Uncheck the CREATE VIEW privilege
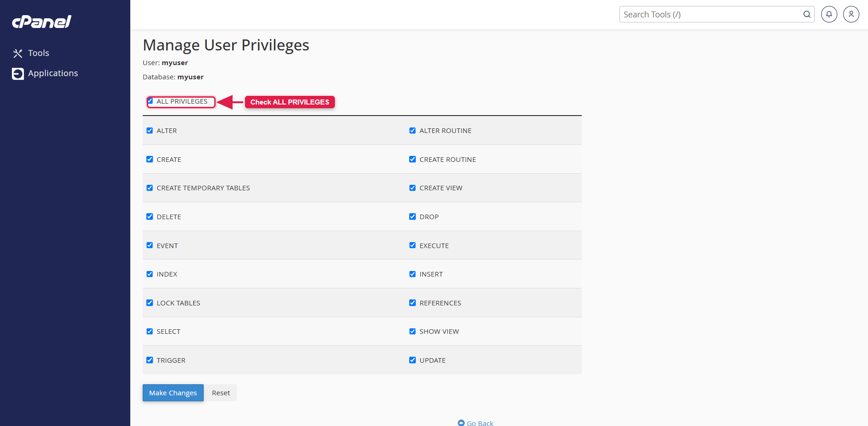Screen dimensions: 868x426 tap(412, 188)
